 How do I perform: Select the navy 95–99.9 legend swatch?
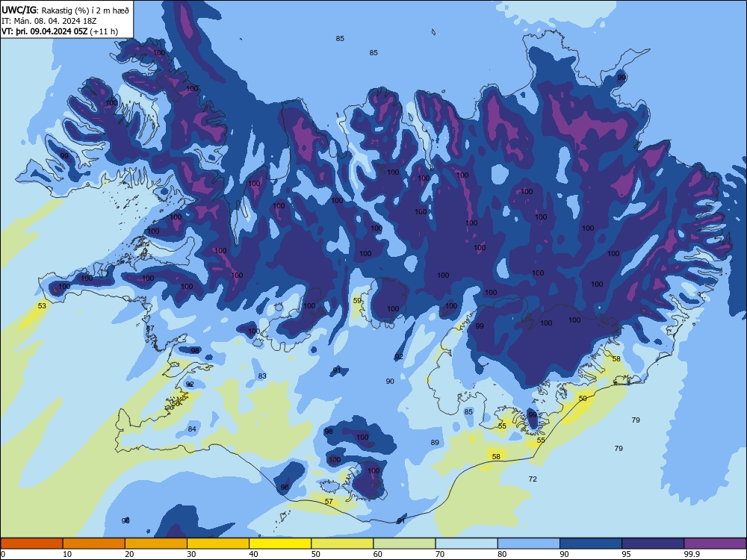tap(653, 544)
